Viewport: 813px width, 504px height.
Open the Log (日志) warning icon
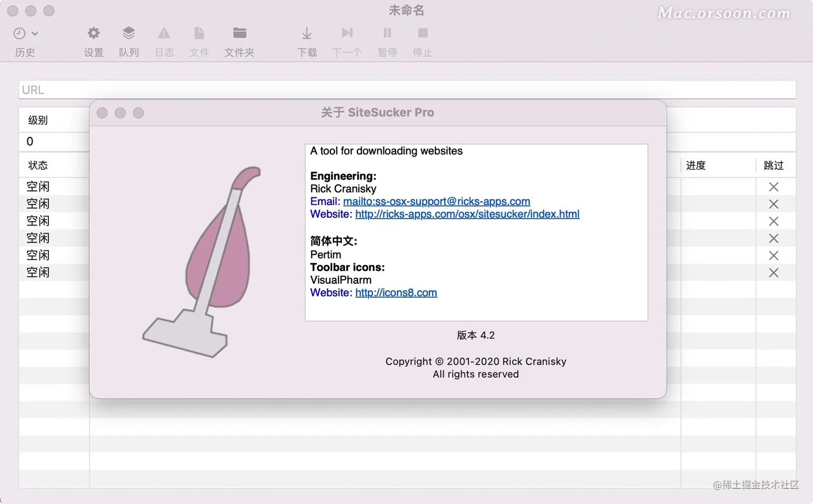pyautogui.click(x=164, y=33)
